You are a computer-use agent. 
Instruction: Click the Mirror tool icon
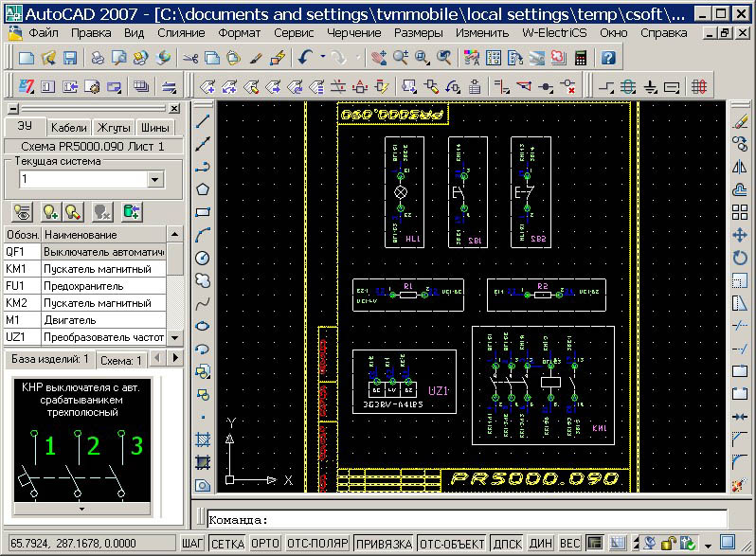(x=740, y=167)
